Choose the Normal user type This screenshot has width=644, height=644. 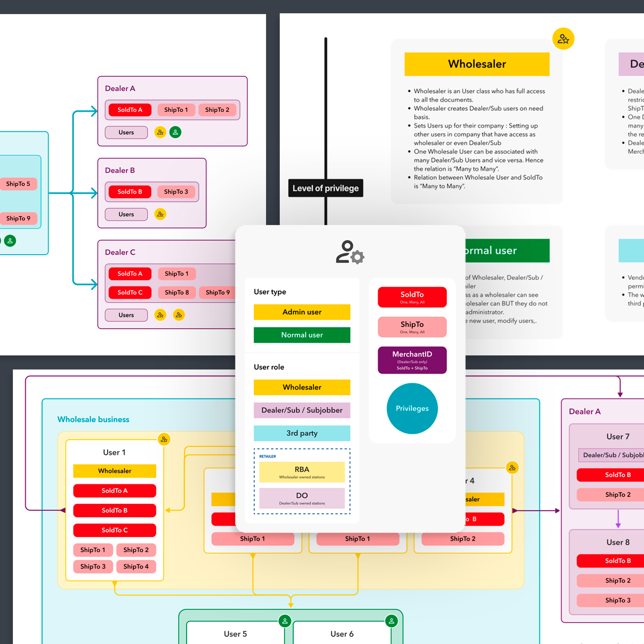(x=302, y=335)
